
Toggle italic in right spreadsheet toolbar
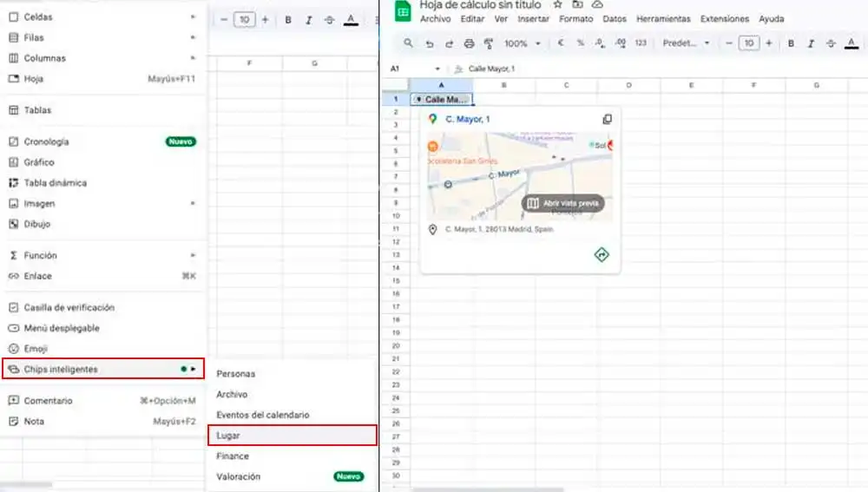(x=811, y=43)
